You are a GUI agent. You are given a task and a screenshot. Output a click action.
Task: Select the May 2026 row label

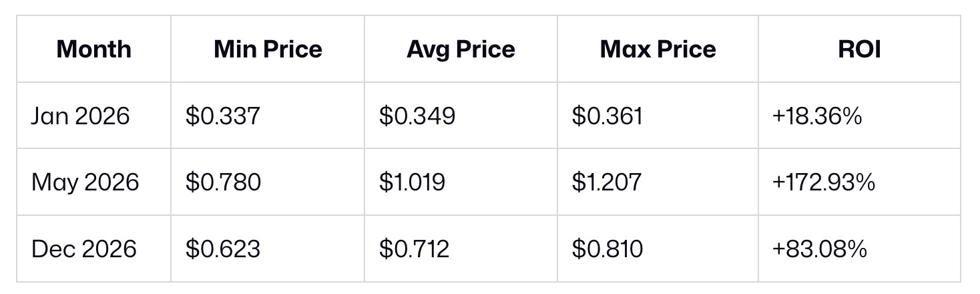(x=85, y=182)
